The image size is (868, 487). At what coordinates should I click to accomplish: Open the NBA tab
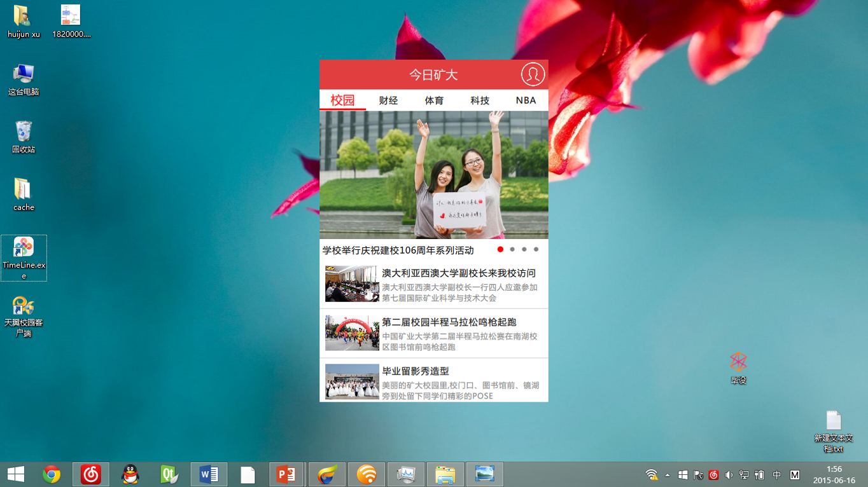click(526, 100)
